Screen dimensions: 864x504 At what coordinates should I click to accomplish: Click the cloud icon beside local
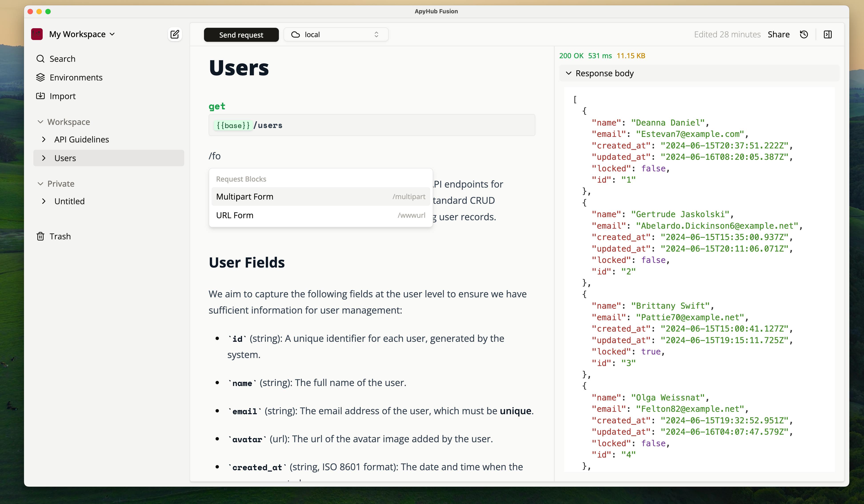point(296,35)
